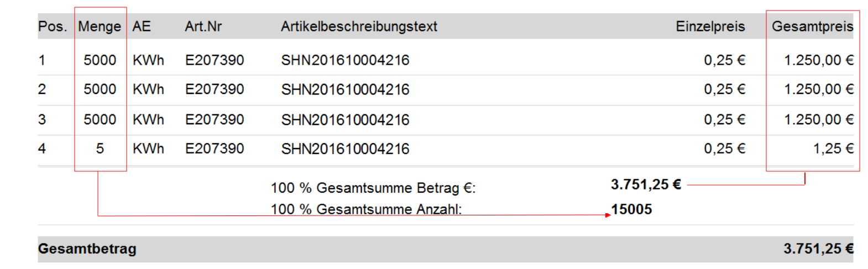Screen dimensions: 868x269
Task: Click the Artikelbeschreibungstext column header
Action: pyautogui.click(x=359, y=27)
